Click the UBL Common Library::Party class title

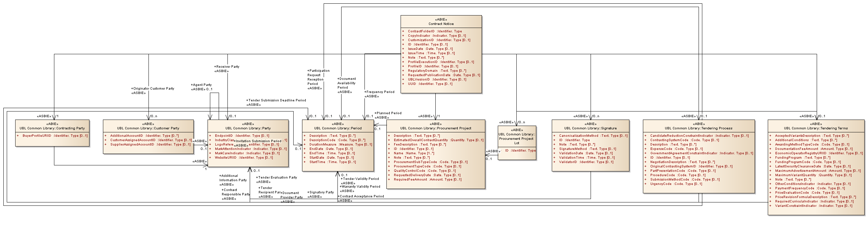coord(248,128)
